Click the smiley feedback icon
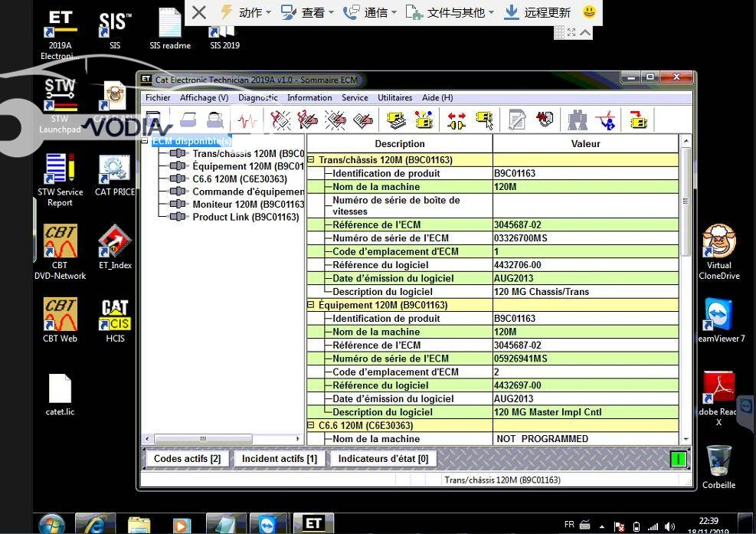 [x=589, y=11]
